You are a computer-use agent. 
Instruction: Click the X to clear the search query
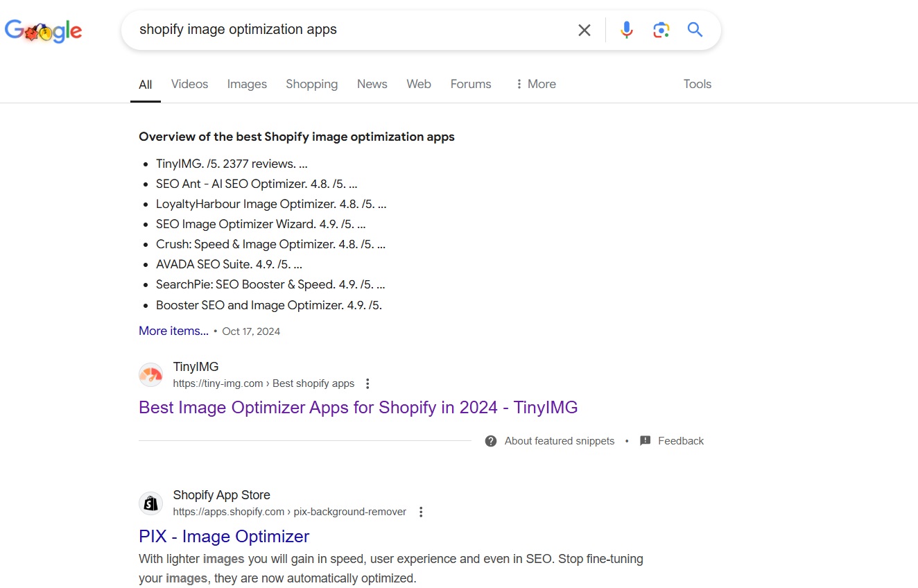(x=584, y=30)
